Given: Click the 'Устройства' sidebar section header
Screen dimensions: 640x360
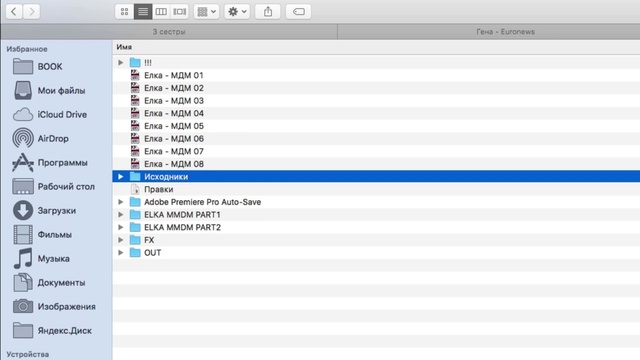Looking at the screenshot, I should coord(28,354).
